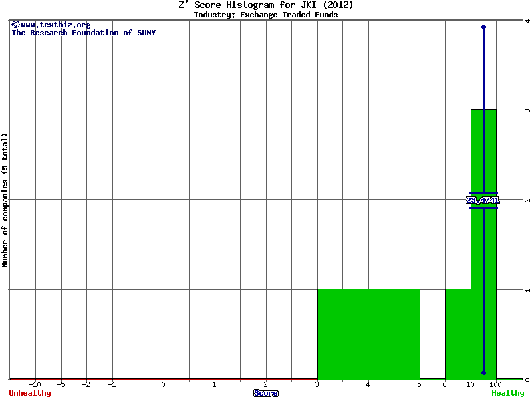Click the x-axis tick label '1'
Image resolution: width=532 pixels, height=399 pixels.
point(214,384)
